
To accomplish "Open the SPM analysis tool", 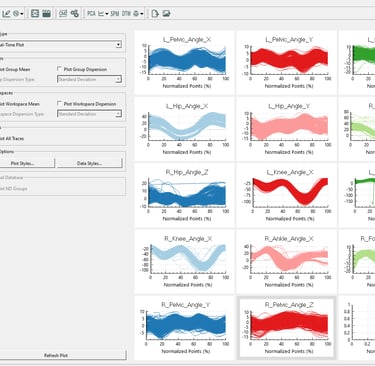I will pyautogui.click(x=115, y=14).
